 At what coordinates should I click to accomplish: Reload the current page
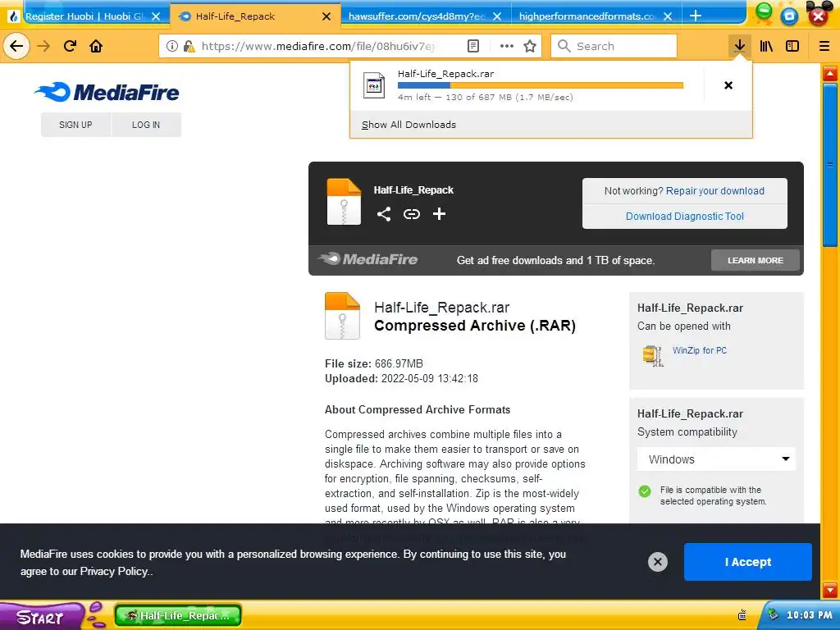click(70, 46)
